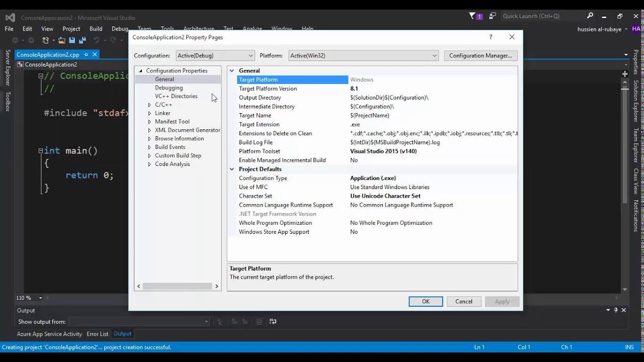Viewport: 644px width, 362px height.
Task: Click the Output panel close icon
Action: (x=624, y=310)
